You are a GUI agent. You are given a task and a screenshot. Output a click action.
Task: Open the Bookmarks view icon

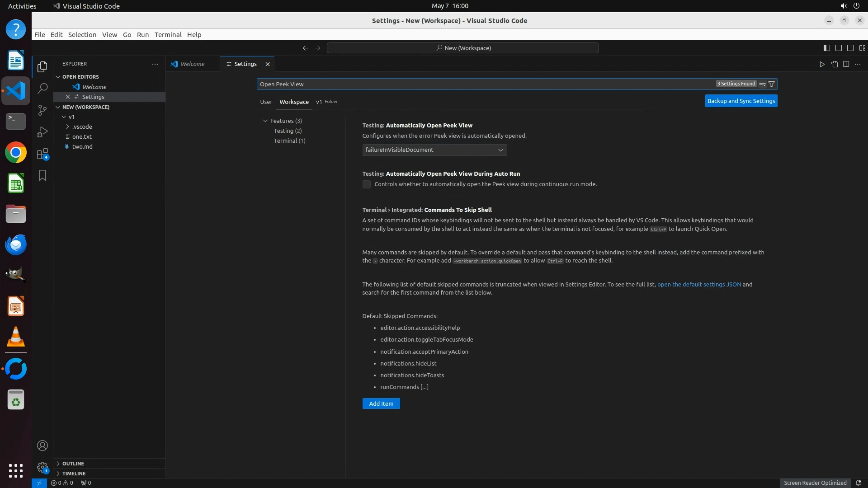[42, 175]
